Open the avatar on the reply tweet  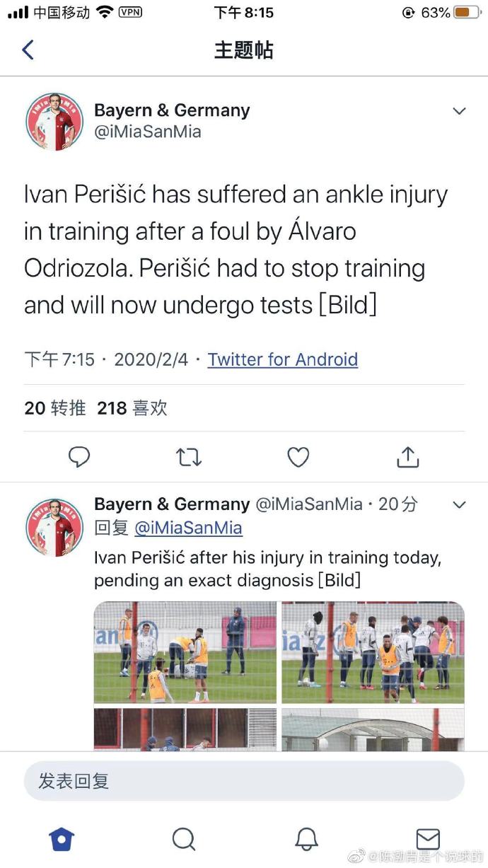(x=54, y=528)
